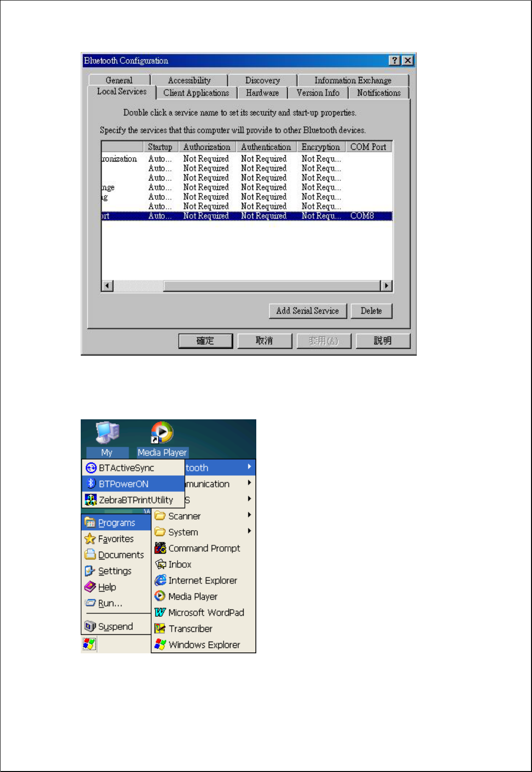Click the Run icon in Start menu
The height and width of the screenshot is (772, 532).
point(90,603)
